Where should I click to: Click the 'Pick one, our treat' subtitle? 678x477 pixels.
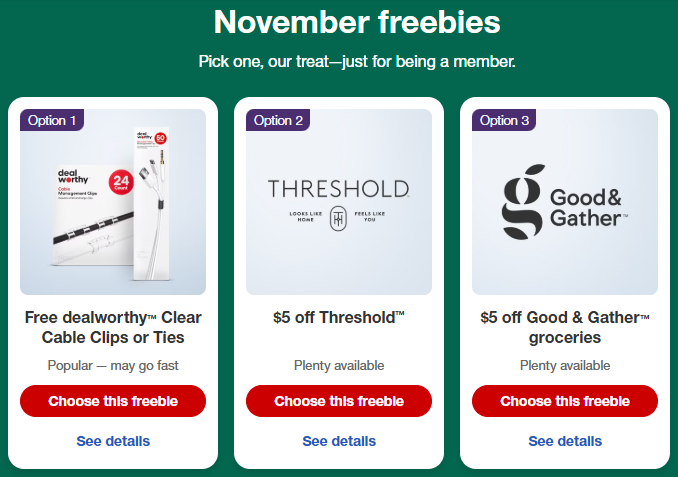pyautogui.click(x=357, y=62)
